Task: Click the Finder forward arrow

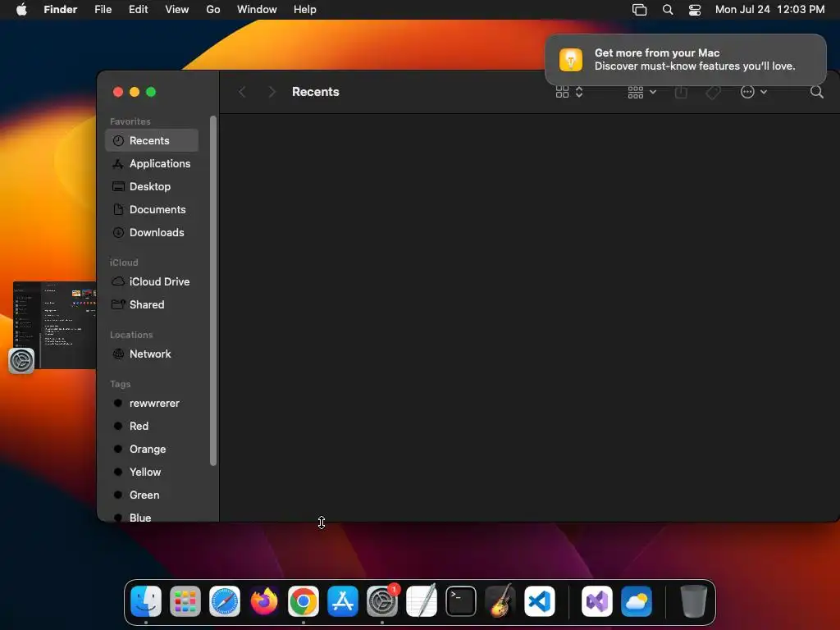Action: pos(272,92)
